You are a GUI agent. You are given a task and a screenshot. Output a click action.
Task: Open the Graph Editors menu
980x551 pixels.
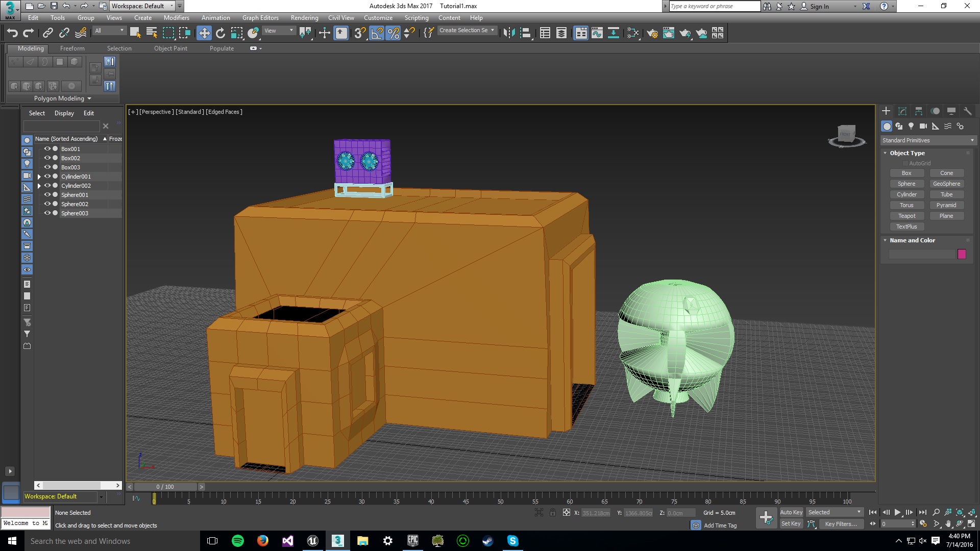click(260, 18)
